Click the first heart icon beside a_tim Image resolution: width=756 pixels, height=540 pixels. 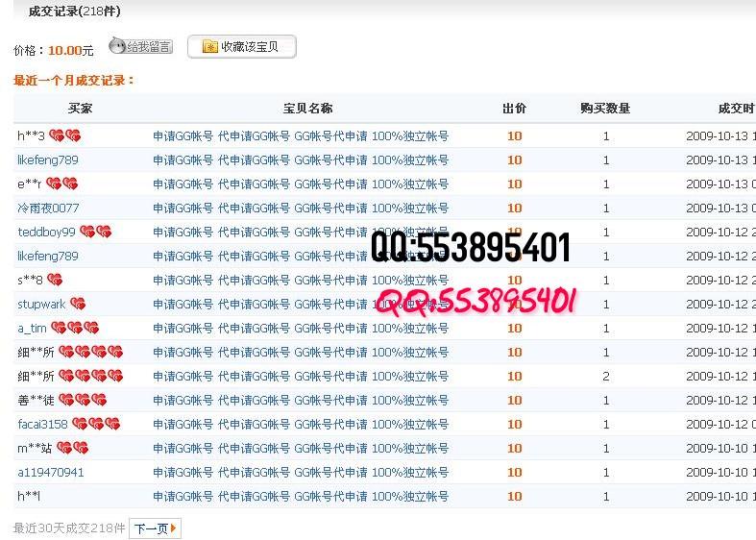pos(59,328)
